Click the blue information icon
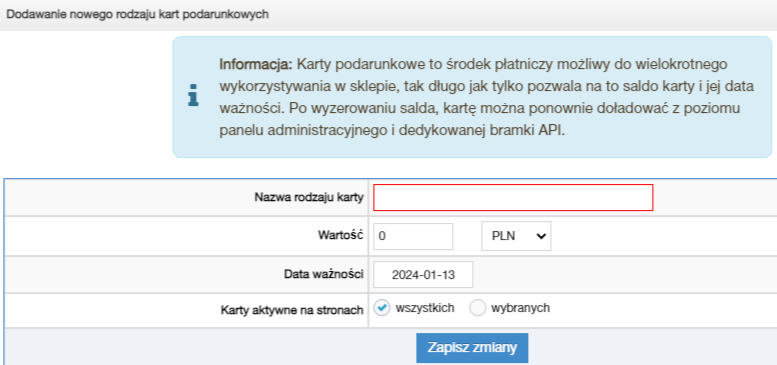The image size is (777, 365). pyautogui.click(x=193, y=96)
